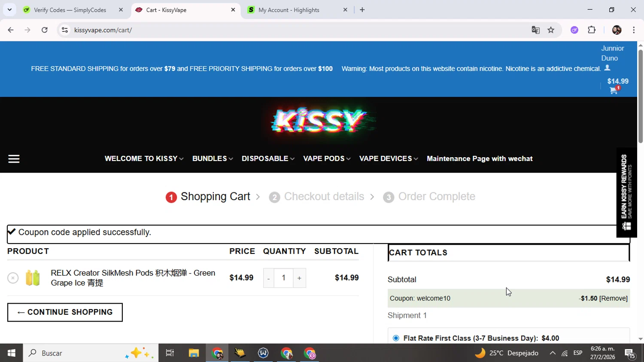The height and width of the screenshot is (362, 644).
Task: Expand the DISPOSABLE menu
Action: [x=268, y=159]
